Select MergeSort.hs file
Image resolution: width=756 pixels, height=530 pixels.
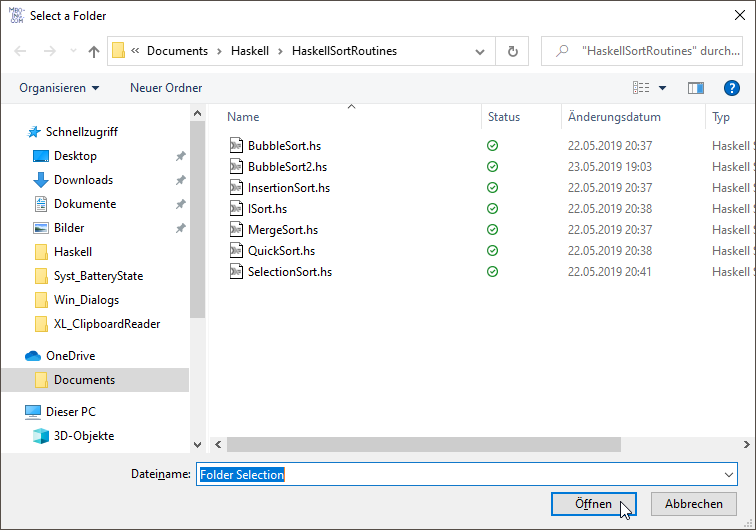[x=283, y=230]
